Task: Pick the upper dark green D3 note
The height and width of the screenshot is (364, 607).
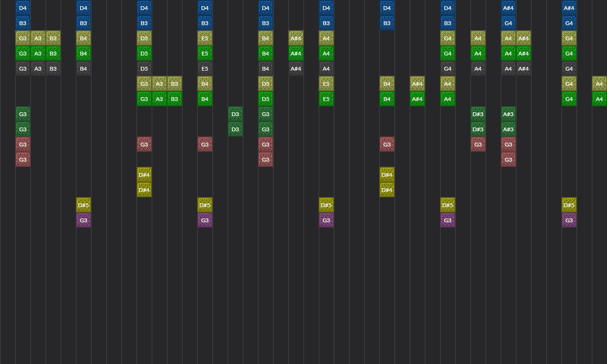Action: pyautogui.click(x=235, y=114)
